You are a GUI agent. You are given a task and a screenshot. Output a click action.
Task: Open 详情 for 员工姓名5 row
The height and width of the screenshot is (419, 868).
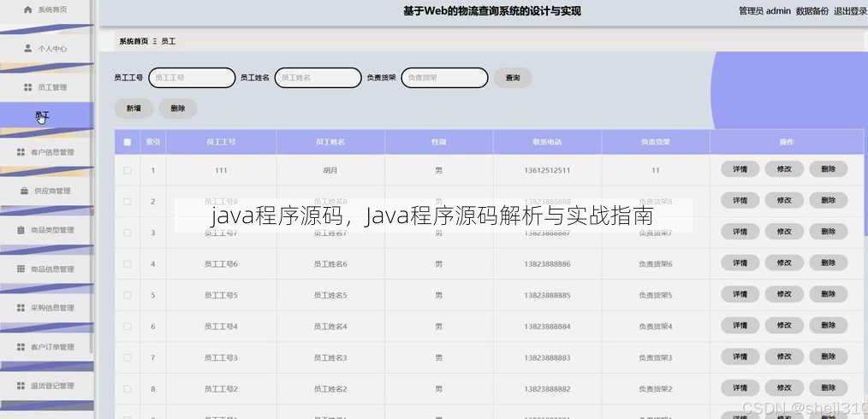tap(740, 294)
